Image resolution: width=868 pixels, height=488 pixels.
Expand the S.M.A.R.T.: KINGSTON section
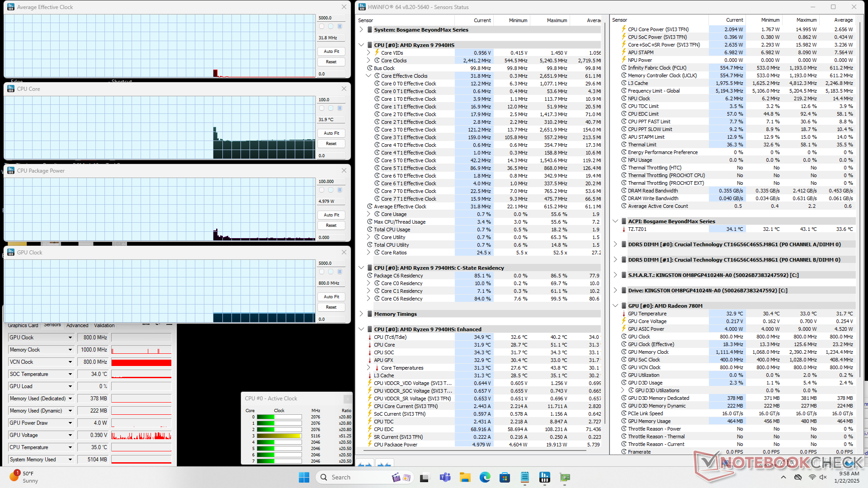pyautogui.click(x=615, y=275)
